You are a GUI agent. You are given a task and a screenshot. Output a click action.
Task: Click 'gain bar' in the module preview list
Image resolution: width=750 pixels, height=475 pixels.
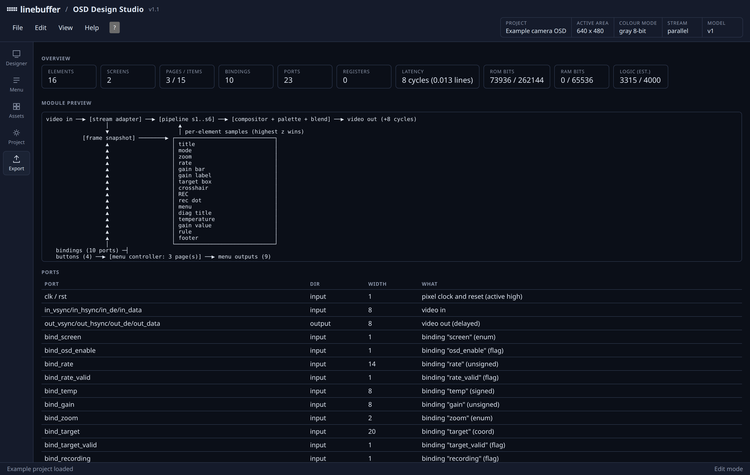[191, 169]
